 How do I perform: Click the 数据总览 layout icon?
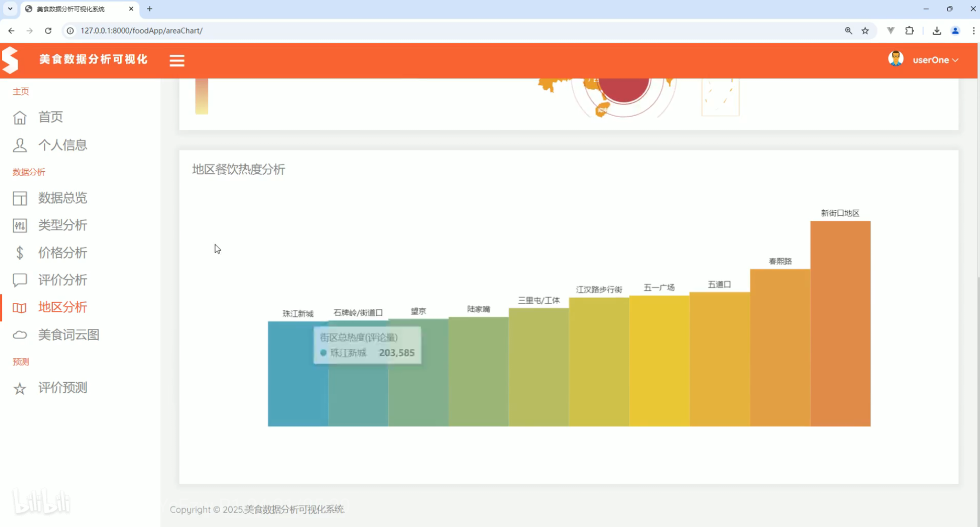20,198
